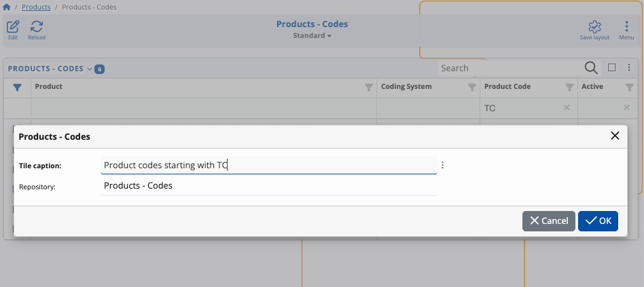This screenshot has width=644, height=287.
Task: Expand the Standard layout dropdown
Action: point(312,35)
